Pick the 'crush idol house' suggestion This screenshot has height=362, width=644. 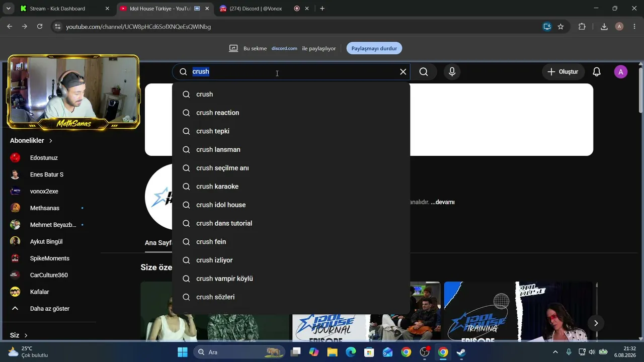(291, 205)
